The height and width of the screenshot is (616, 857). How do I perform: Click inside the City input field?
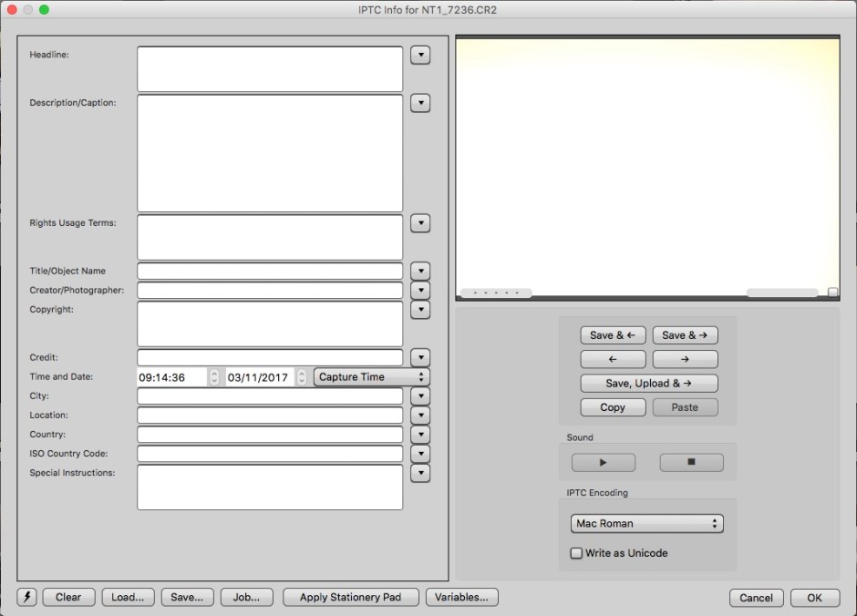pyautogui.click(x=270, y=396)
